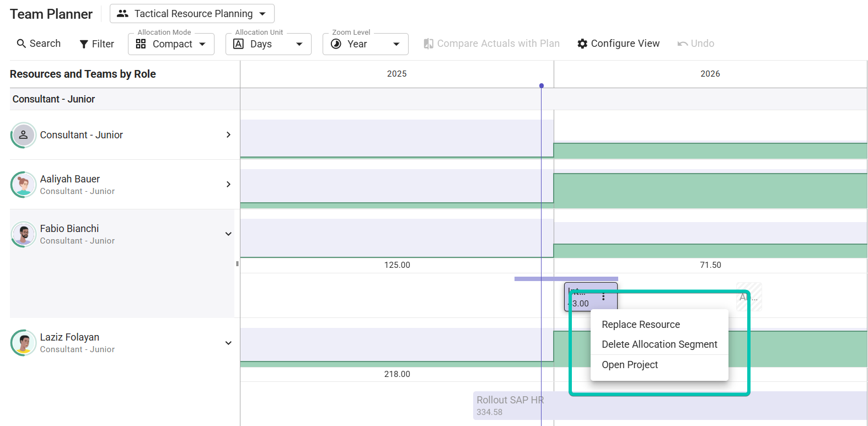Collapse the Fabio Bianchi row
868x426 pixels.
point(228,234)
